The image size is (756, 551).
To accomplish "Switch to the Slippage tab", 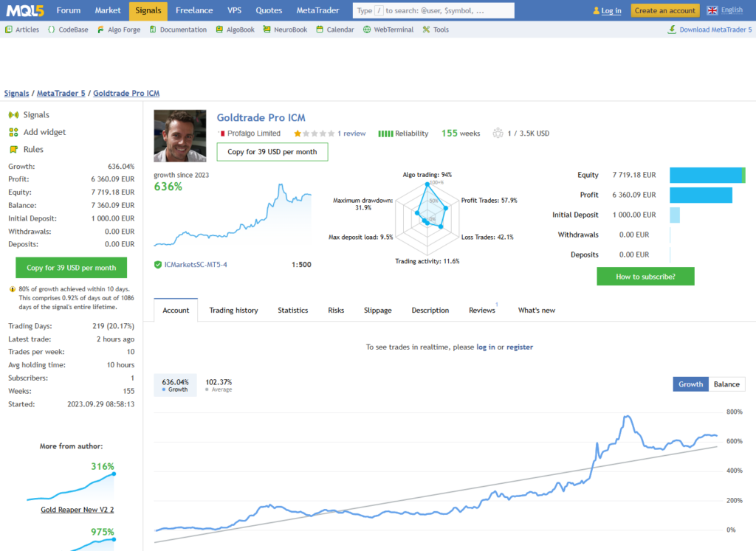I will point(377,311).
